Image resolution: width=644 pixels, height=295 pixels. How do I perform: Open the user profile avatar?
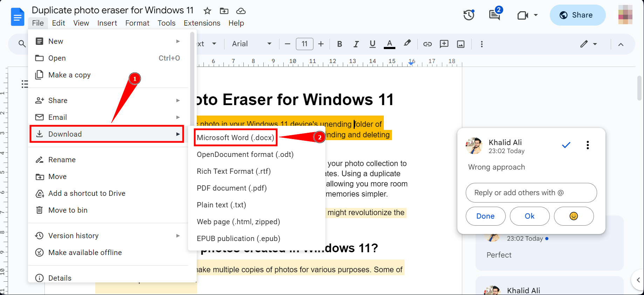(x=625, y=15)
